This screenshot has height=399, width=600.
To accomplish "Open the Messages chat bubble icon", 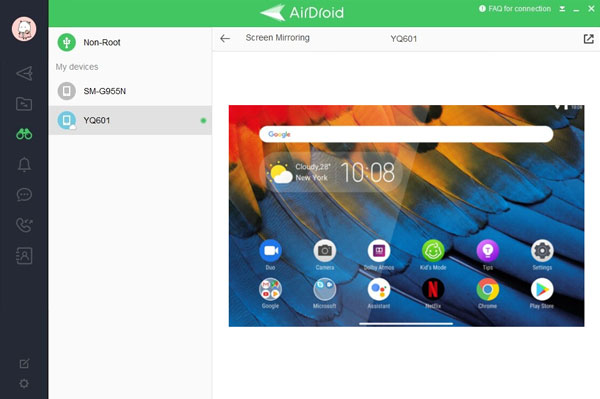I will (24, 195).
